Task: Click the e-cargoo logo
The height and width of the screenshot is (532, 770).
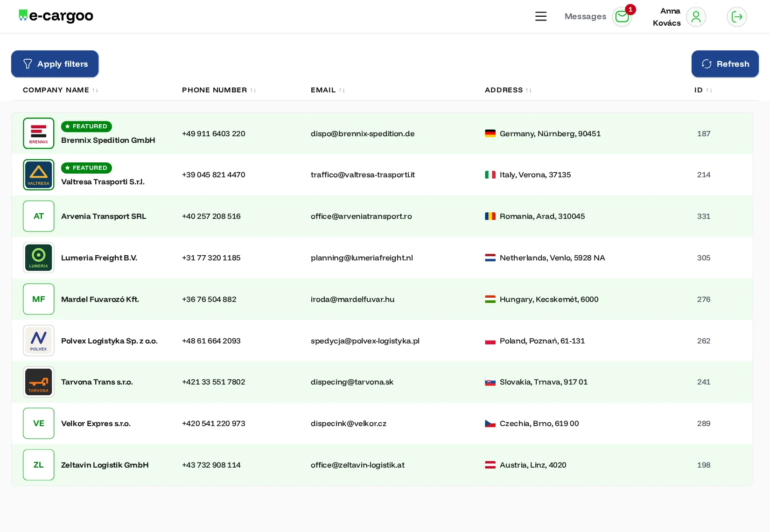Action: 56,16
